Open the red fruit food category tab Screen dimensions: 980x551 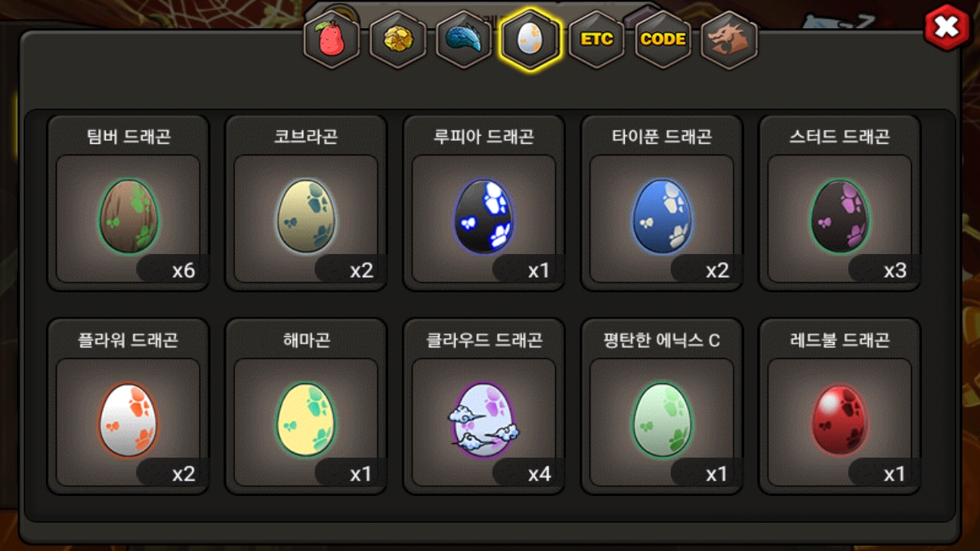coord(331,40)
